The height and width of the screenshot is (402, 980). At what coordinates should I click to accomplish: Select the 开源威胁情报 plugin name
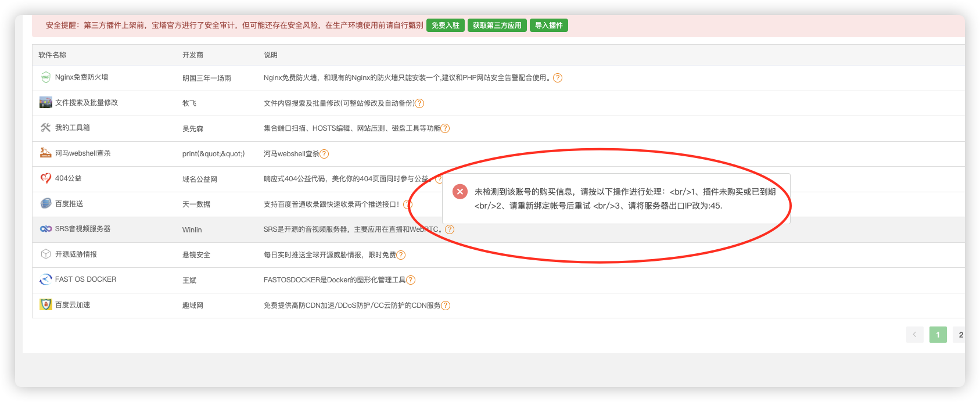click(76, 254)
